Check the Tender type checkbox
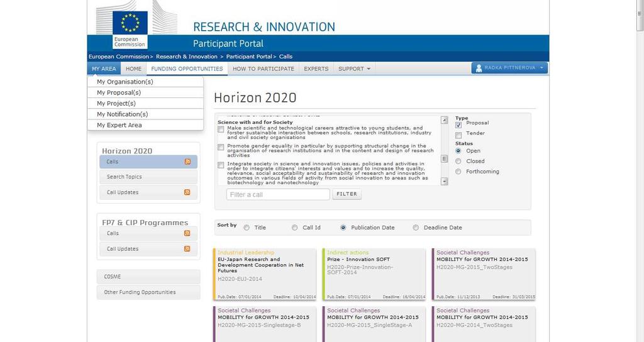The width and height of the screenshot is (644, 342). (458, 135)
